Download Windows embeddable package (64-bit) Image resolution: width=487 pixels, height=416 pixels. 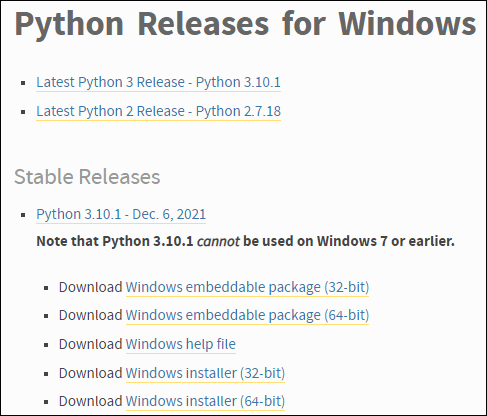click(247, 315)
